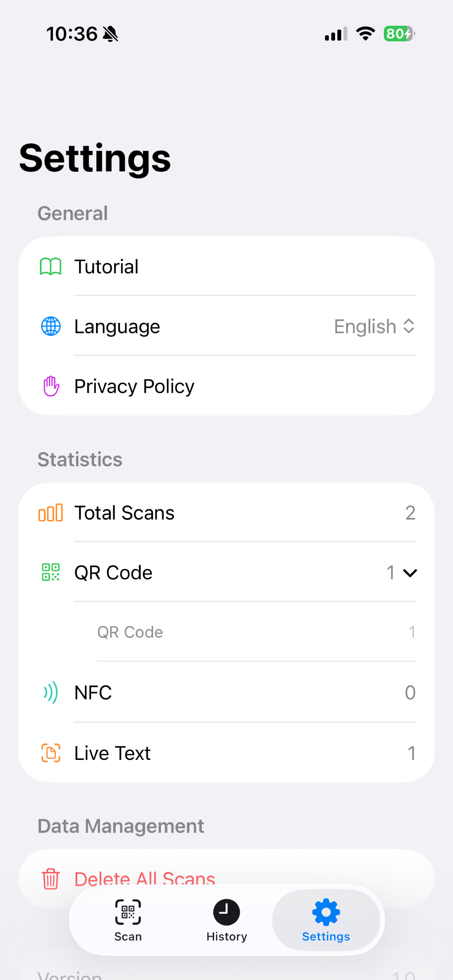Tap the Live Text count row
The image size is (453, 980).
click(226, 753)
